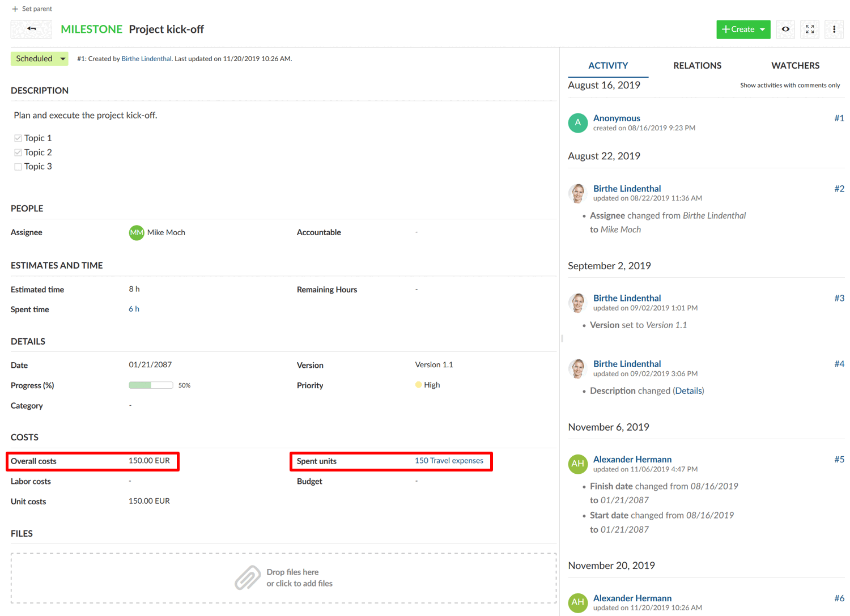Check the Topic 3 checkbox
The height and width of the screenshot is (616, 850).
click(18, 166)
